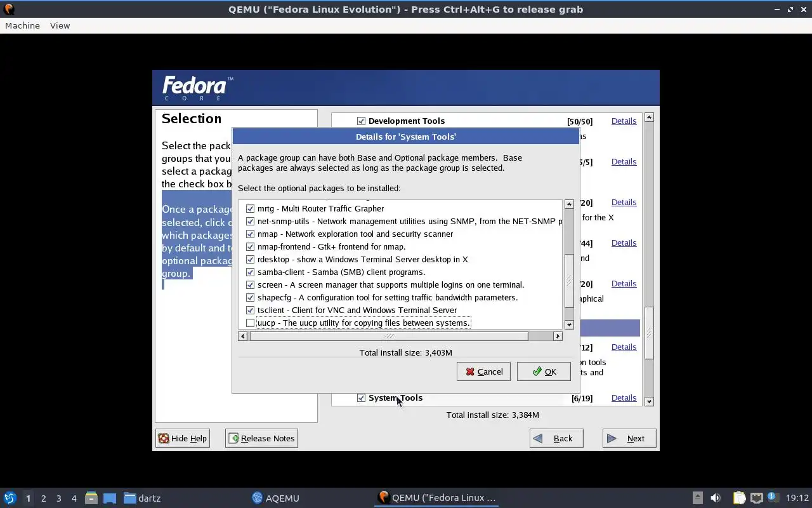Click the dialog's 'Total install size: 3,403M' text
The image size is (812, 508).
(406, 352)
